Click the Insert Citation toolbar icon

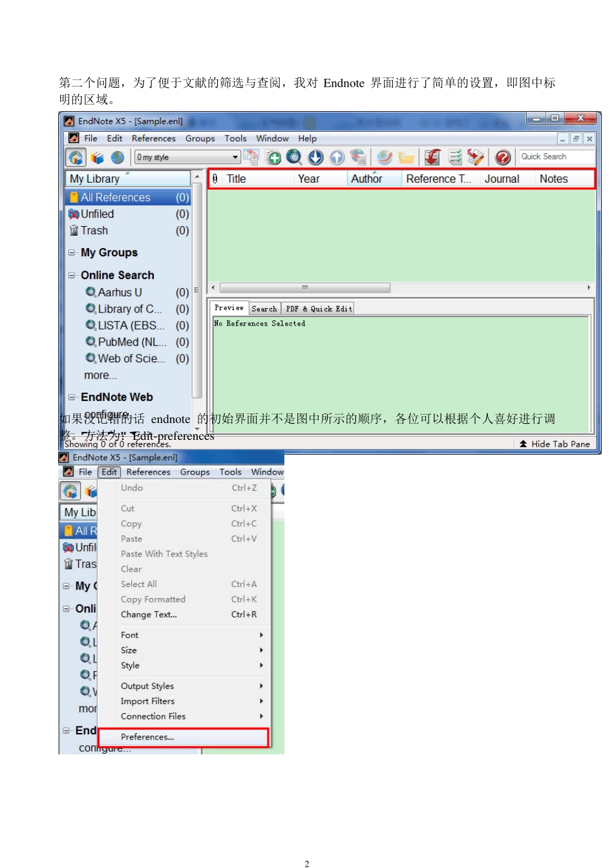click(433, 157)
